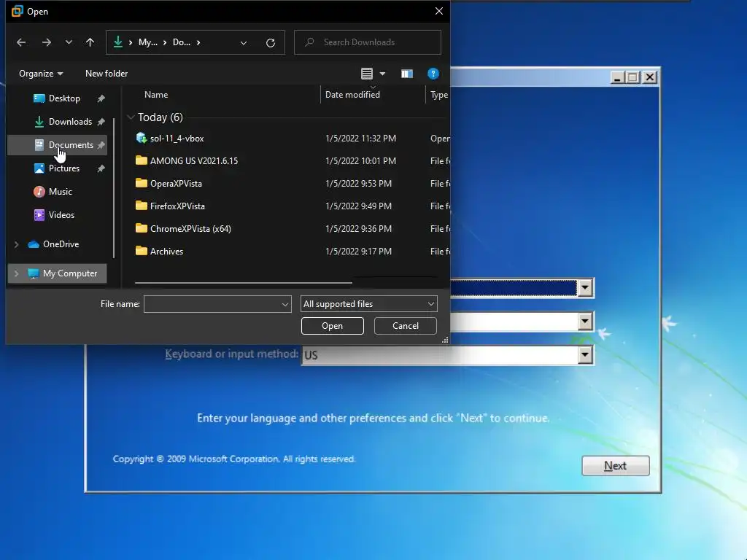Click the green Downloads icon in address bar
Screen dimensions: 747x560
pos(117,42)
